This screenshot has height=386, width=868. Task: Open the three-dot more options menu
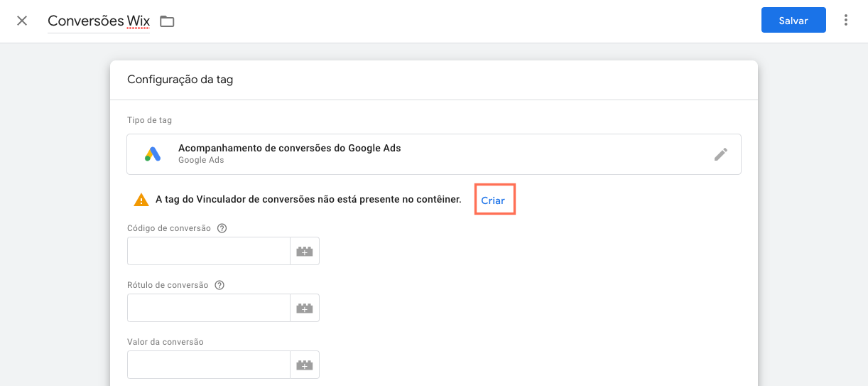[x=845, y=20]
